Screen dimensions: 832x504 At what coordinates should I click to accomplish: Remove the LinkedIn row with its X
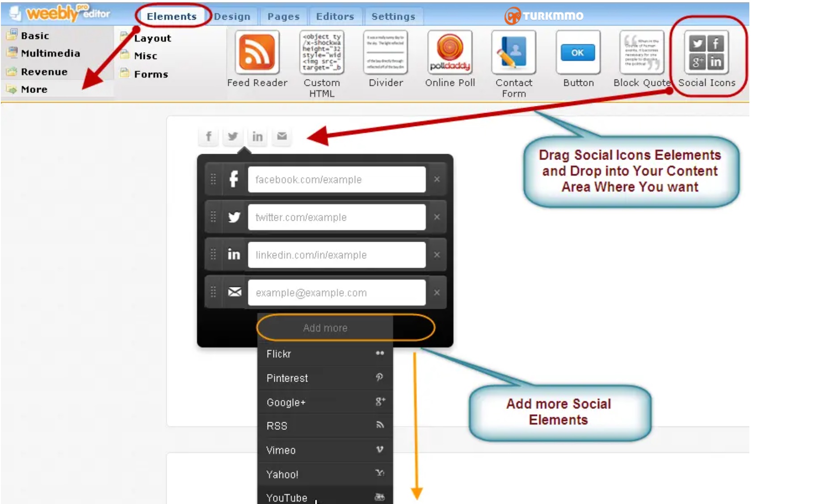click(x=437, y=255)
